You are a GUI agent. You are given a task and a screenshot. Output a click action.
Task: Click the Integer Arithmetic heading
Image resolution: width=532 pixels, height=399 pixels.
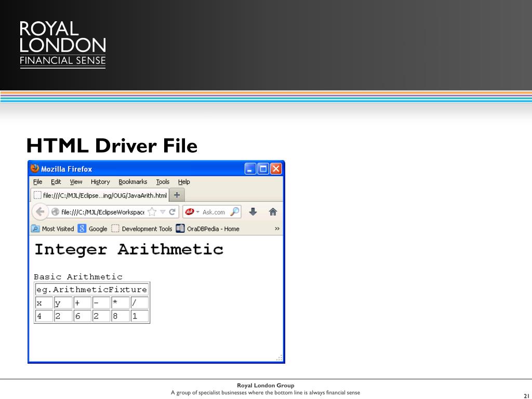pyautogui.click(x=129, y=249)
